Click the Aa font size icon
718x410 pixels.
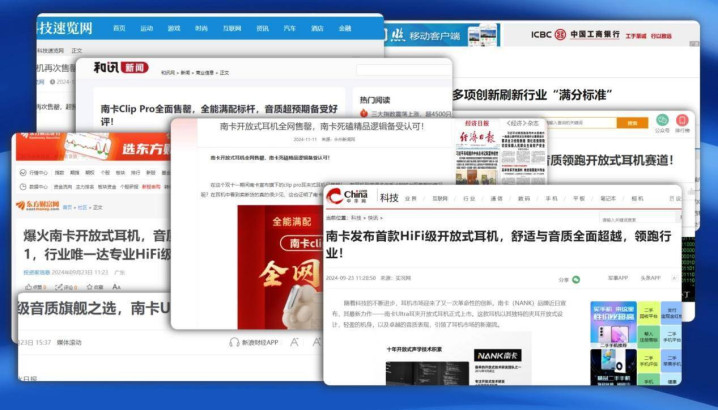[x=116, y=287]
